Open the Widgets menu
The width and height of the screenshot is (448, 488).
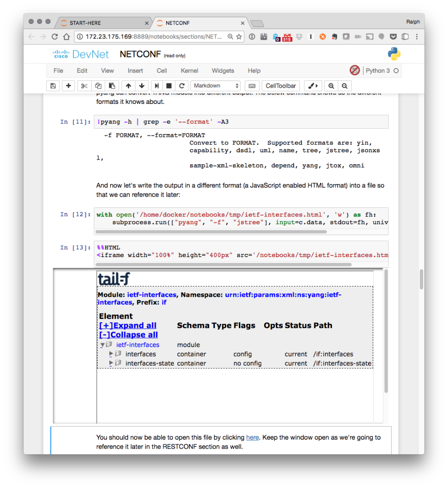coord(223,70)
